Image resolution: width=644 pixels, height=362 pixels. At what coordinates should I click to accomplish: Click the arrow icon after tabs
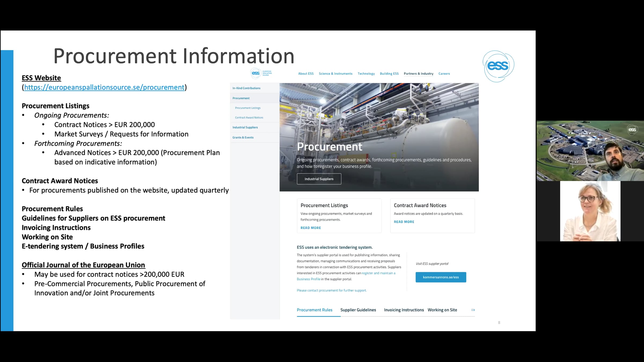[x=473, y=310]
